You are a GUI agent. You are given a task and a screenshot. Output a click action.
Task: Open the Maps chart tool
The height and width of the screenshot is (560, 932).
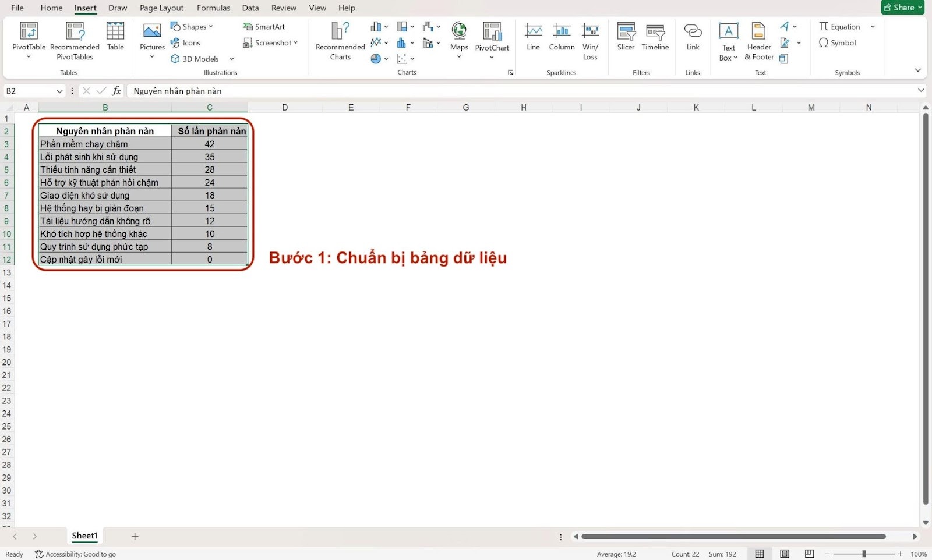(459, 35)
